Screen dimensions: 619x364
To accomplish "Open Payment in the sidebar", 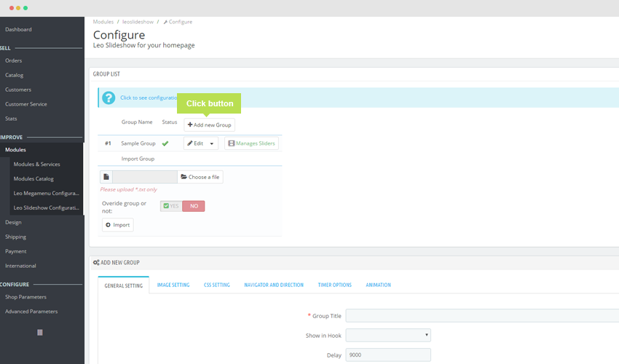I will click(16, 251).
